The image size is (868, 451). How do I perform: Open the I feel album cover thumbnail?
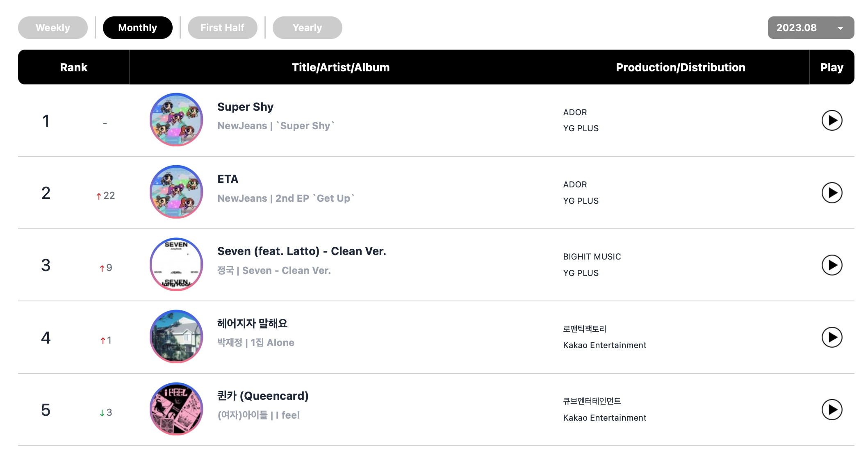[176, 409]
